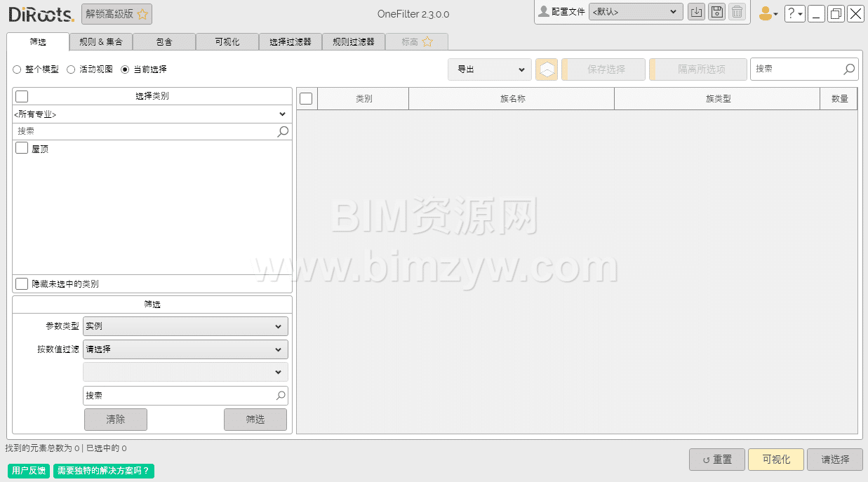Image resolution: width=868 pixels, height=482 pixels.
Task: Click the green 用户反馈 feedback button
Action: 29,471
